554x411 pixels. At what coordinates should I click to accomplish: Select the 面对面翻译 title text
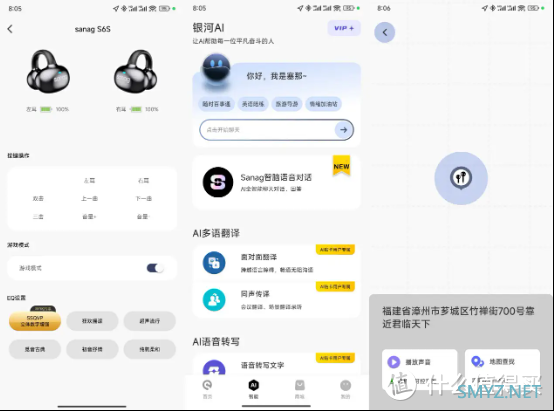(x=259, y=257)
